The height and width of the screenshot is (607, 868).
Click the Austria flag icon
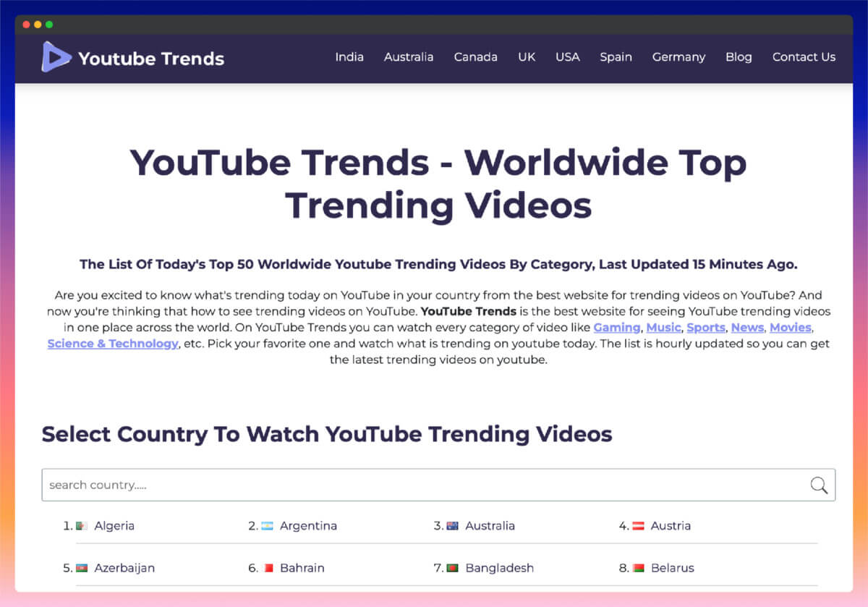click(637, 525)
